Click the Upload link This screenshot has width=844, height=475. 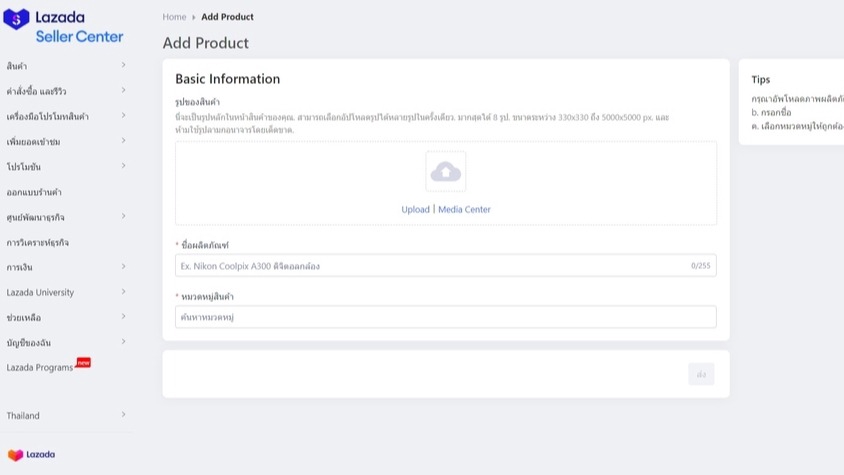pyautogui.click(x=415, y=210)
